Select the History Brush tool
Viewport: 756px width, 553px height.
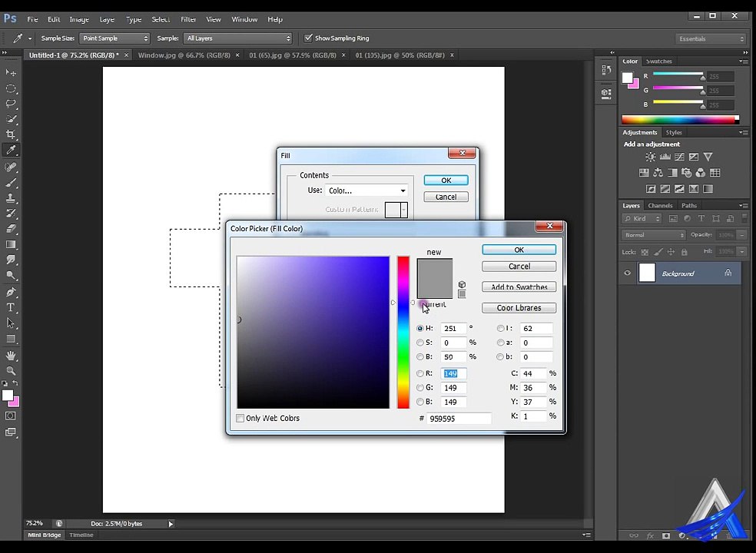pos(11,213)
